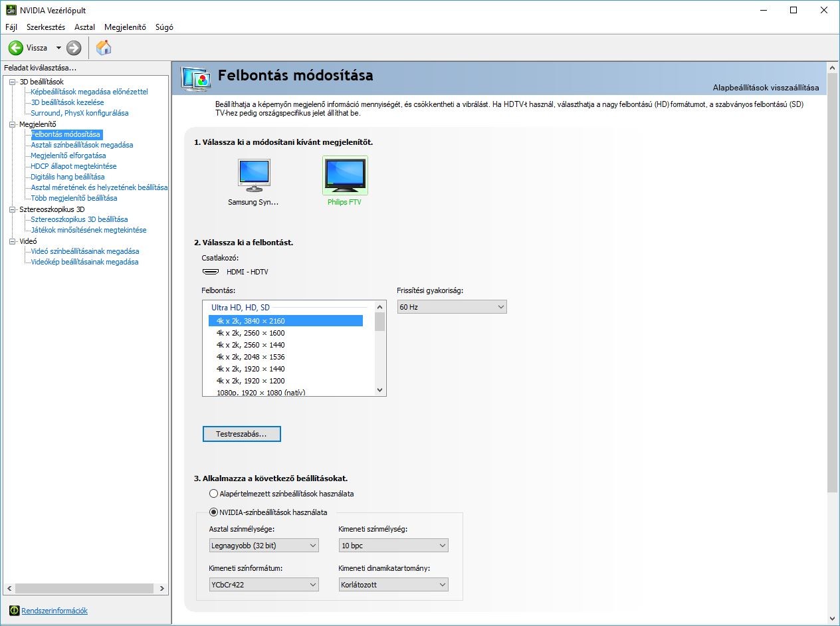Click the Testreszabás... button
The height and width of the screenshot is (626, 840).
pos(241,434)
